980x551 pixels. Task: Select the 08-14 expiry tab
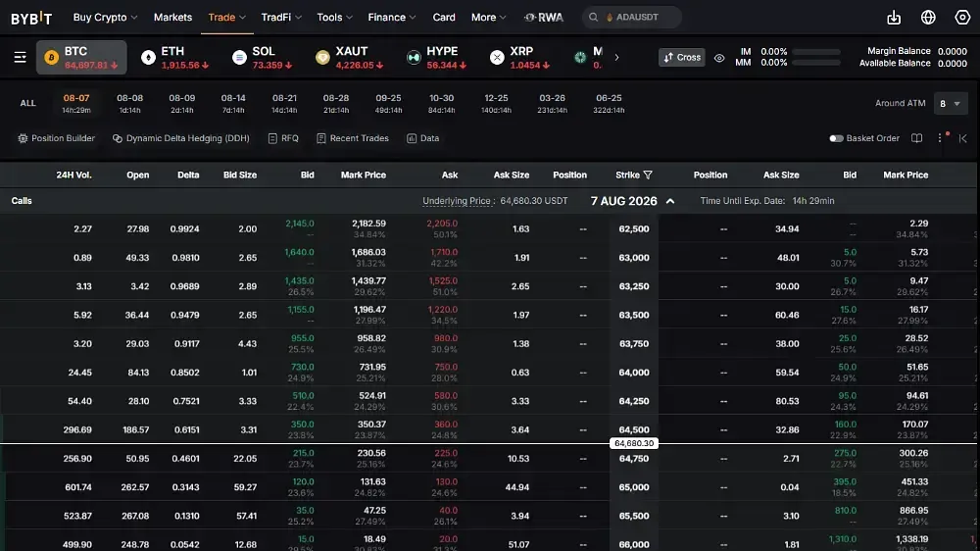[233, 103]
